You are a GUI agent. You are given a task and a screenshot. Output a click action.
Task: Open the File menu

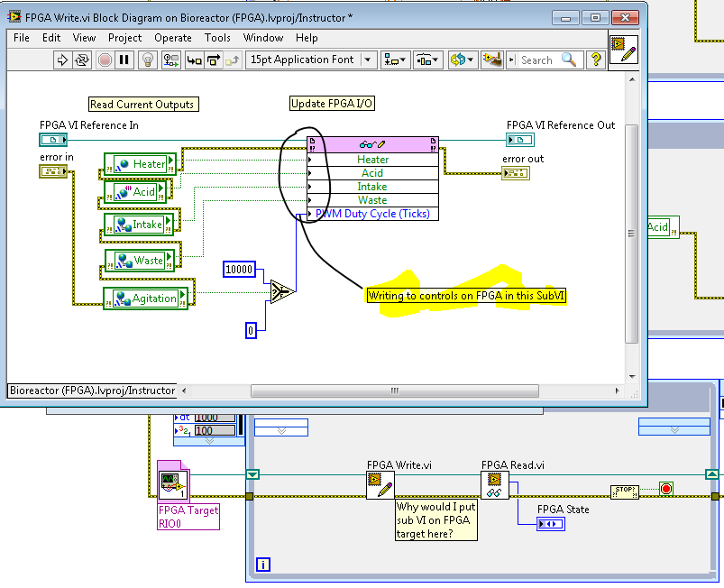22,38
